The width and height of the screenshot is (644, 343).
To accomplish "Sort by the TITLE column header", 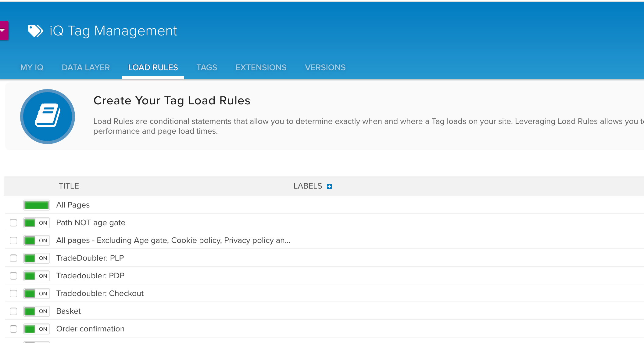I will point(69,186).
